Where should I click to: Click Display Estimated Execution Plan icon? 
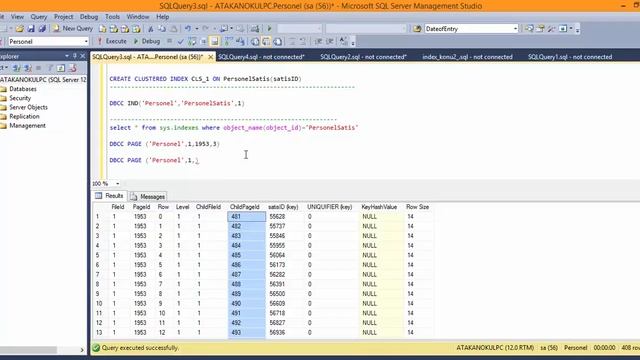(192, 41)
